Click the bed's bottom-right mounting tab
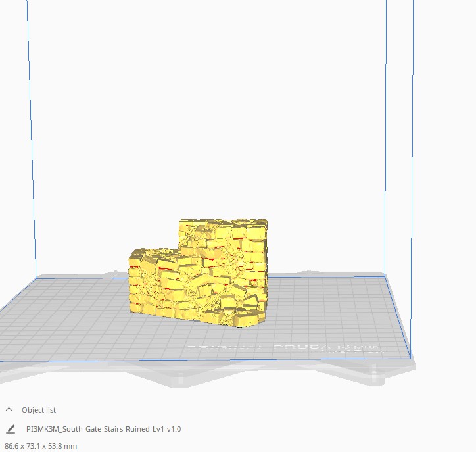Viewport: 476px width, 452px height. 376,375
